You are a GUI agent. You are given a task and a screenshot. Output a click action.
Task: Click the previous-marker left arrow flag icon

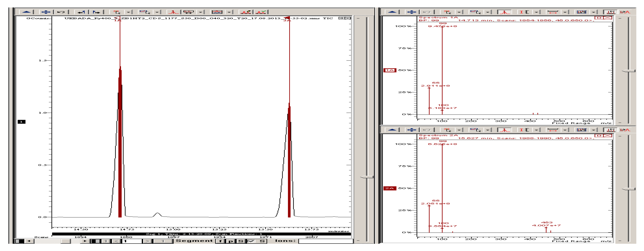point(81,12)
